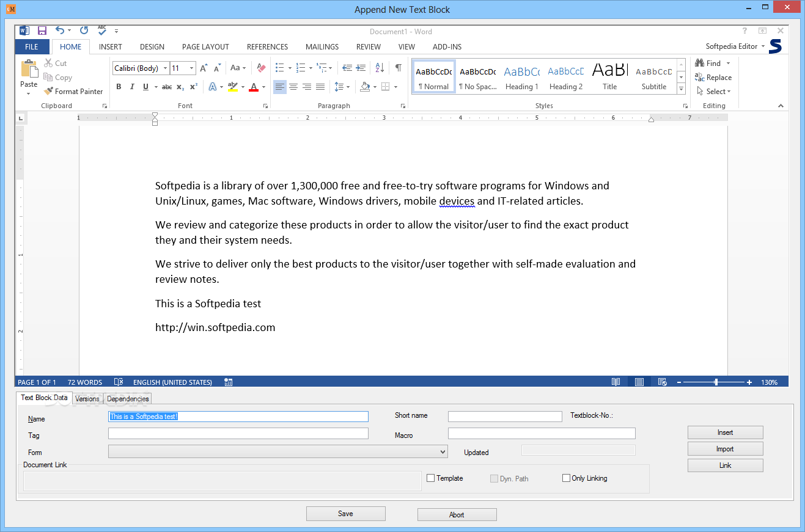Toggle Underline formatting

pos(145,87)
